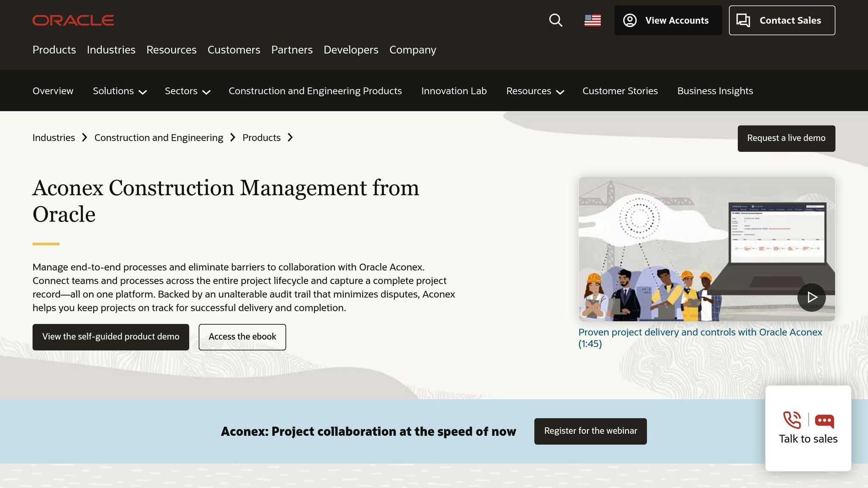Click the chat icon in Contact Sales

coord(743,20)
